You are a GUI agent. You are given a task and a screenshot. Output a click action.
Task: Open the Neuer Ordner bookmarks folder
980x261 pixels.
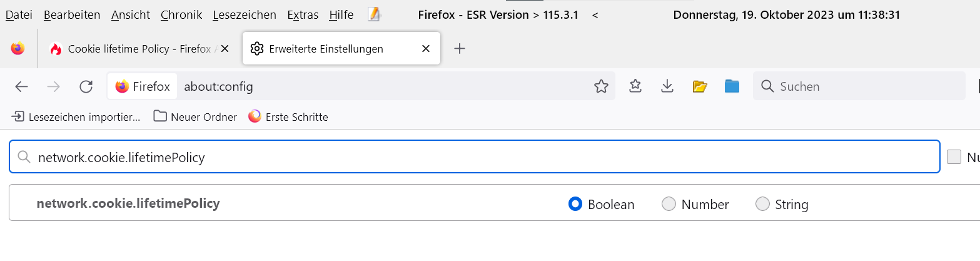click(x=196, y=117)
